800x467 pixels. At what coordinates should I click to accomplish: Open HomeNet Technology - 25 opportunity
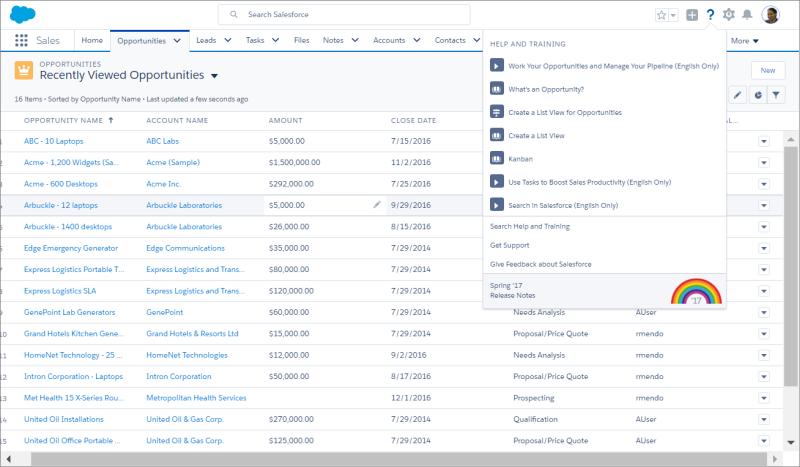pos(72,355)
